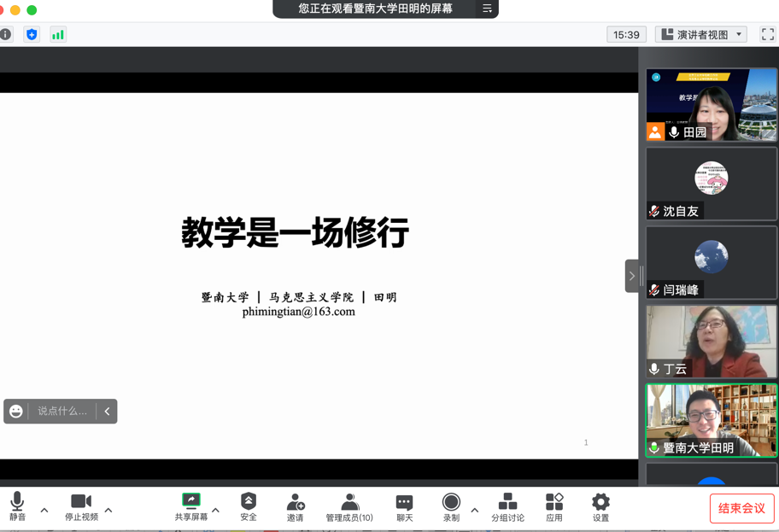Expand audio options arrow beside mute

[x=44, y=510]
